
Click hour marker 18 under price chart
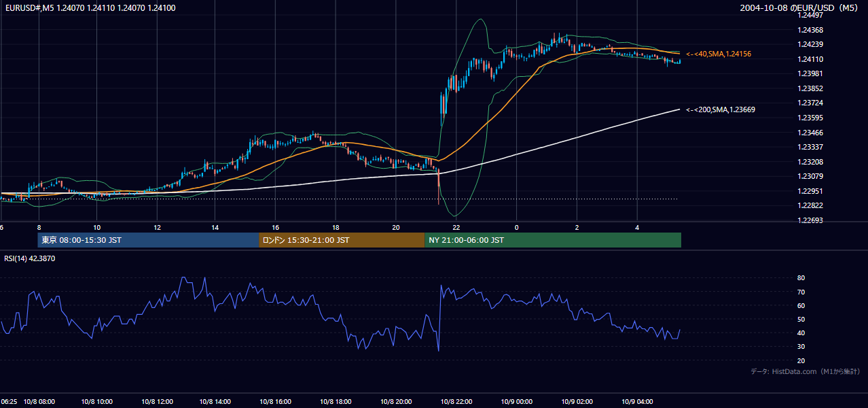click(x=335, y=227)
